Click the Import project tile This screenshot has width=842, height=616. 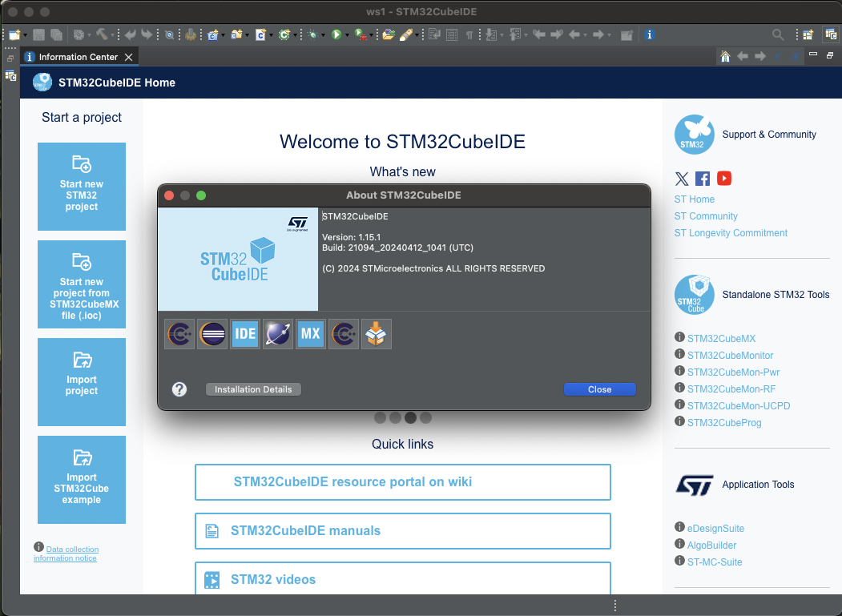click(x=82, y=382)
